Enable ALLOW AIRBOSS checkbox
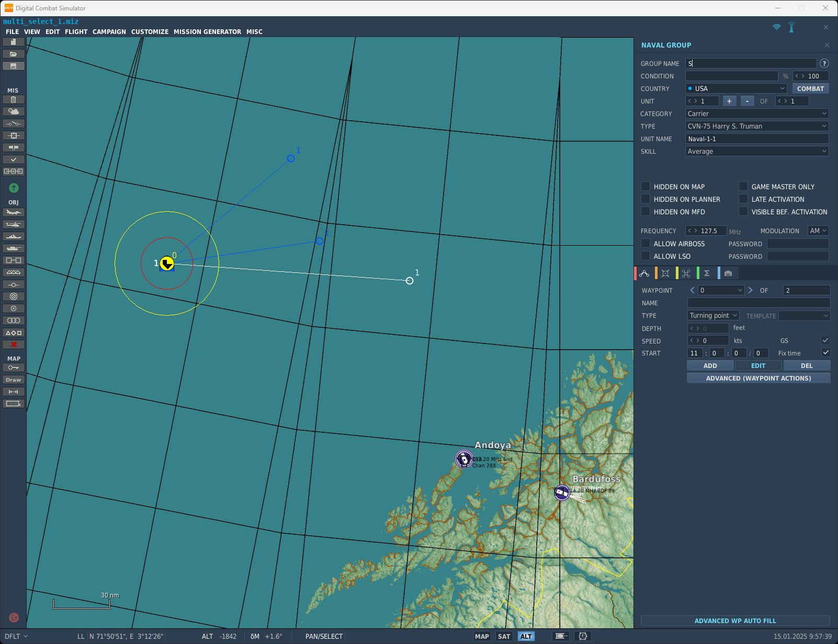The width and height of the screenshot is (838, 644). (646, 243)
